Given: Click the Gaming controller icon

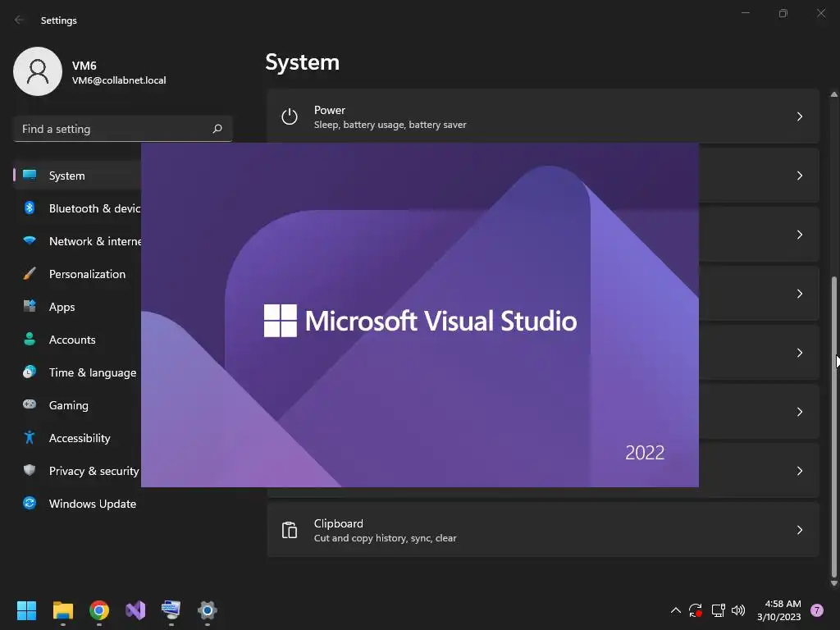Looking at the screenshot, I should click(30, 404).
